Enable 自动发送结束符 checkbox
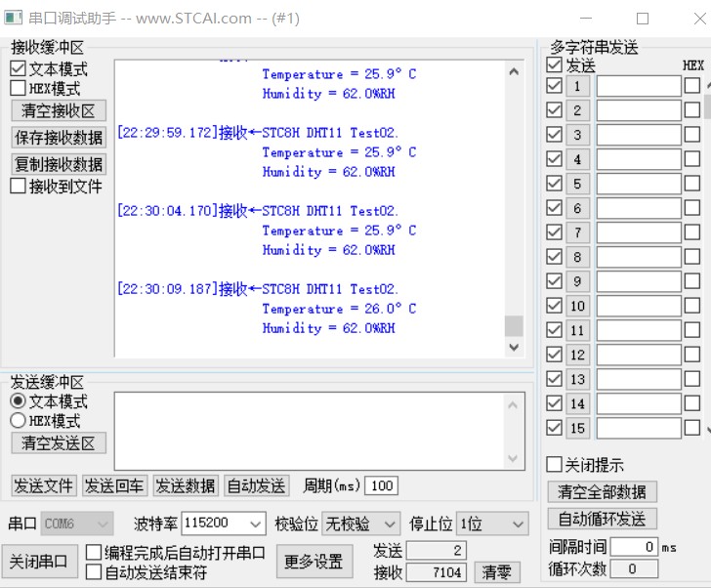The image size is (711, 588). point(94,571)
